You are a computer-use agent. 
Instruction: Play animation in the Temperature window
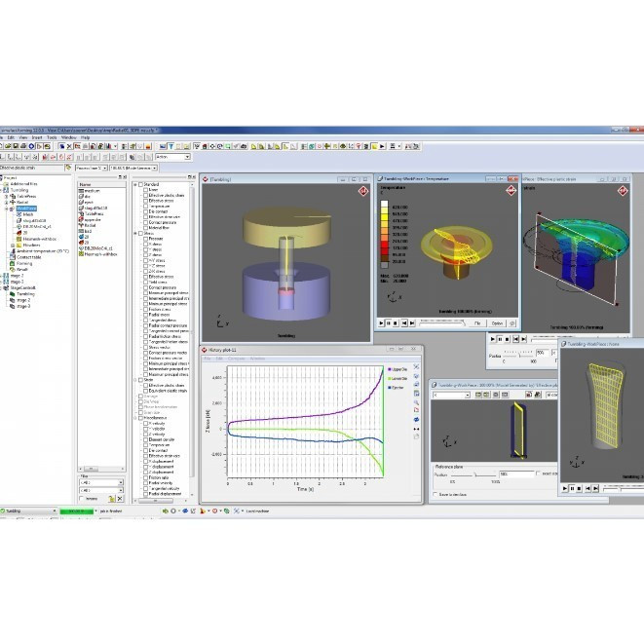click(381, 323)
